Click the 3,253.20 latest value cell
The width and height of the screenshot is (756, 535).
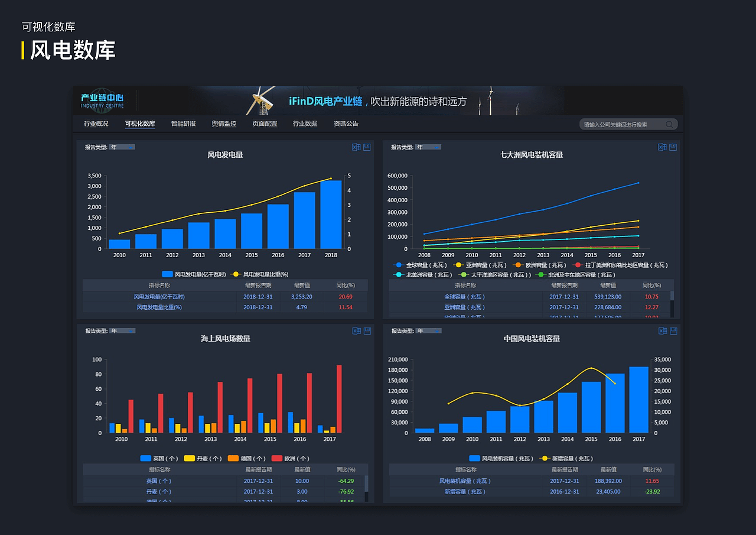pos(302,297)
